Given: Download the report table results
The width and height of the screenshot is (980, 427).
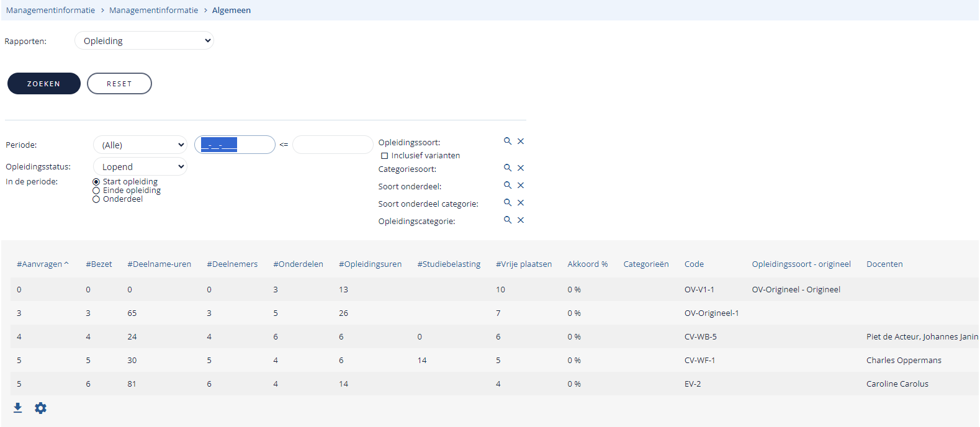Looking at the screenshot, I should (18, 408).
